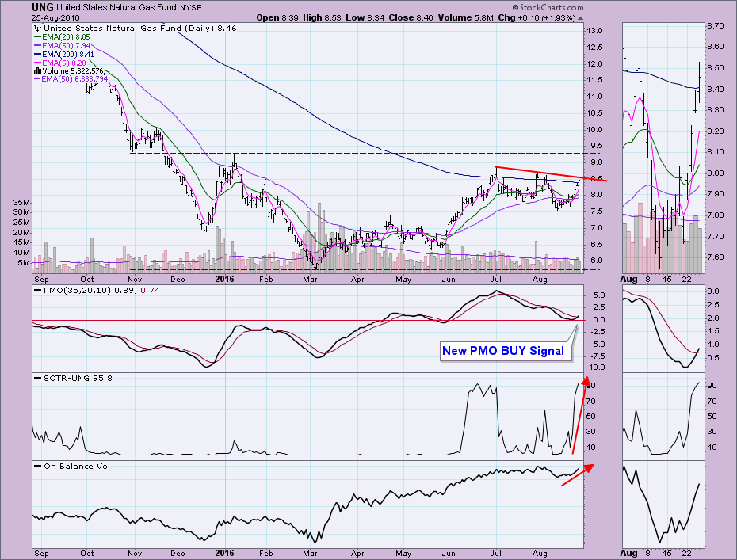Image resolution: width=737 pixels, height=560 pixels.
Task: Click the EMA(20) 8.05 legend entry
Action: [61, 36]
